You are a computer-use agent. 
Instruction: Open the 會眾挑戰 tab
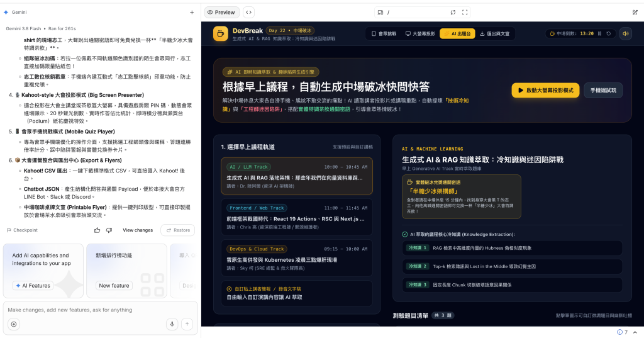point(384,34)
